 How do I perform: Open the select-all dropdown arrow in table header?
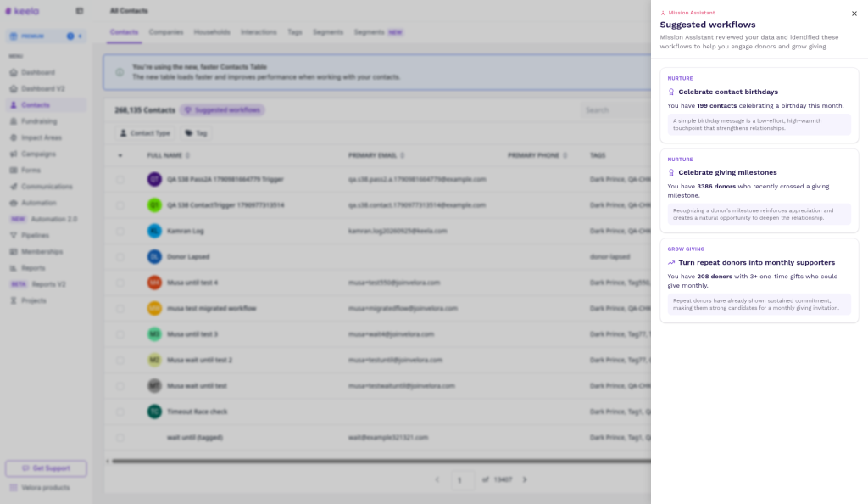click(x=120, y=155)
